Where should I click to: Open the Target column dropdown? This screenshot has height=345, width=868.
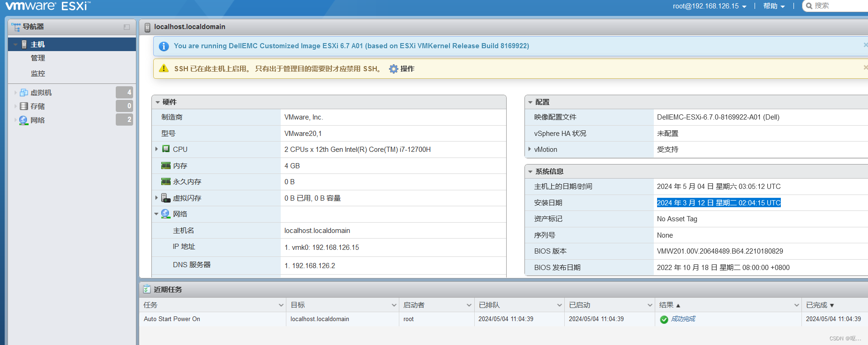click(394, 305)
